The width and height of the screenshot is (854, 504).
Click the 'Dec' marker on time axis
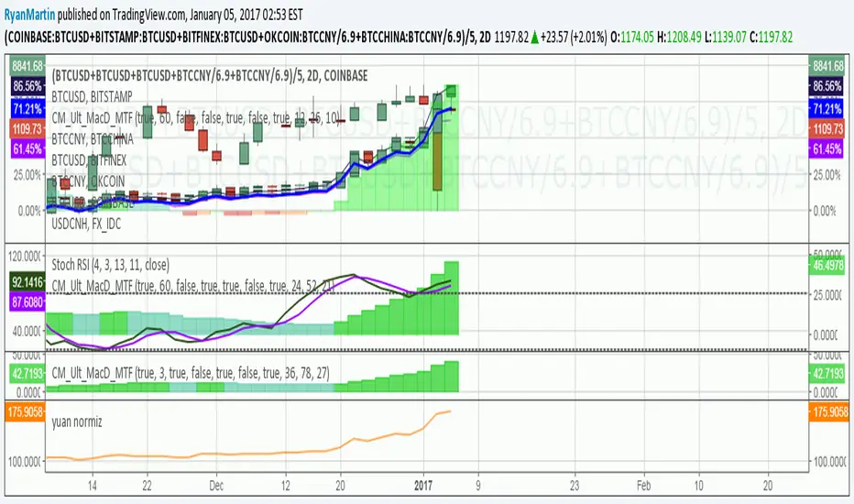click(216, 485)
